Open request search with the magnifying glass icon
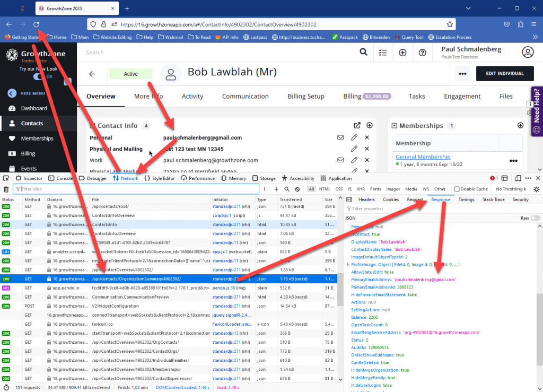The width and height of the screenshot is (543, 392). [x=286, y=189]
